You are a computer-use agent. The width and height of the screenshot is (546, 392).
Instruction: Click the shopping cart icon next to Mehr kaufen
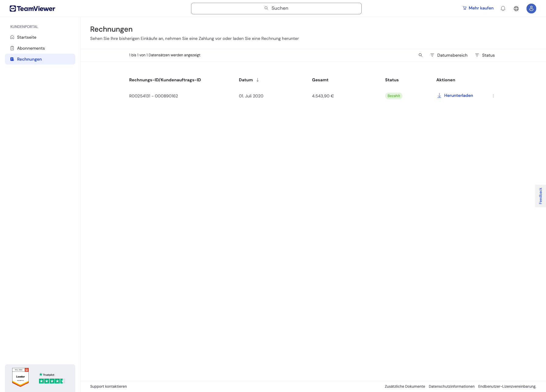pyautogui.click(x=464, y=8)
